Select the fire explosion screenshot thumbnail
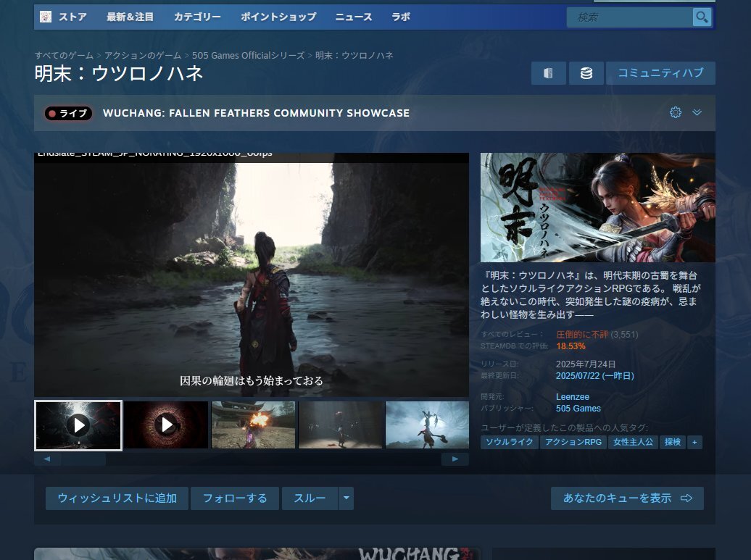The height and width of the screenshot is (560, 751). click(254, 425)
